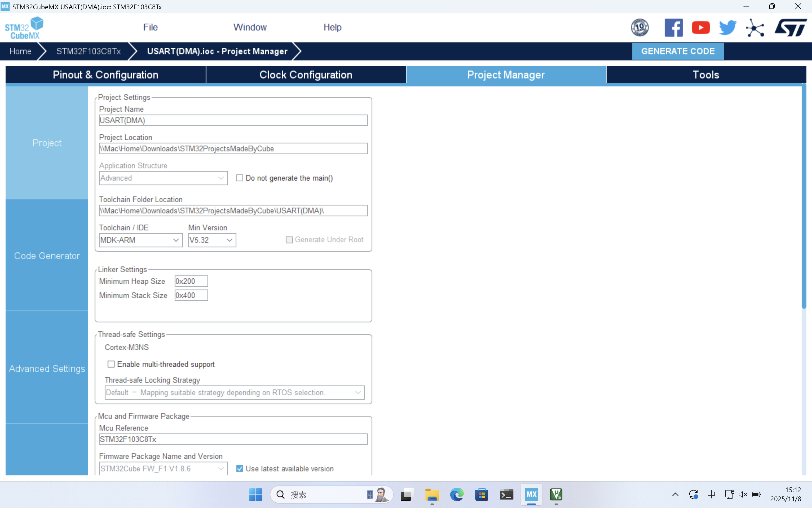The width and height of the screenshot is (812, 508).
Task: Open the YouTube icon link
Action: [x=701, y=28]
